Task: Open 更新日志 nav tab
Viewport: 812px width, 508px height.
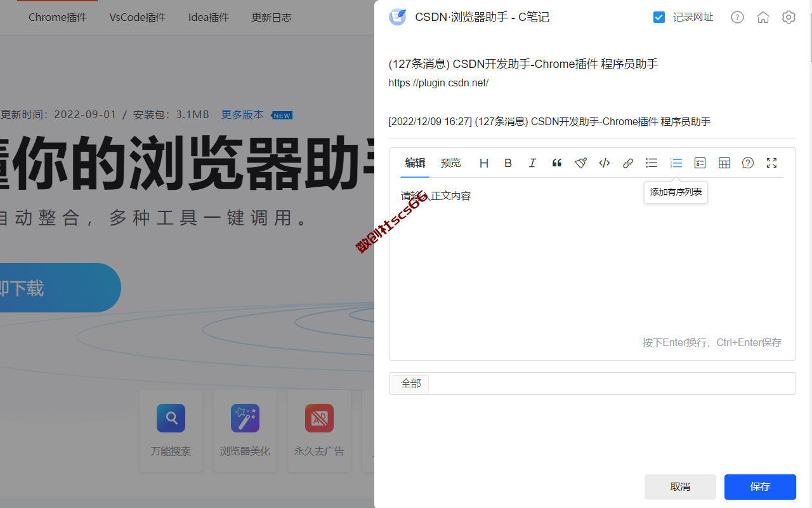Action: (x=272, y=17)
